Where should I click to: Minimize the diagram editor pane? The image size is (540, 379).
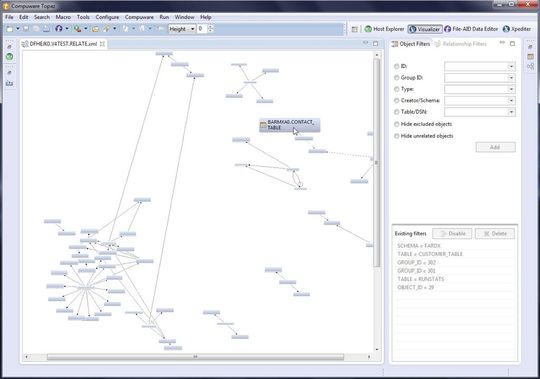pos(365,43)
